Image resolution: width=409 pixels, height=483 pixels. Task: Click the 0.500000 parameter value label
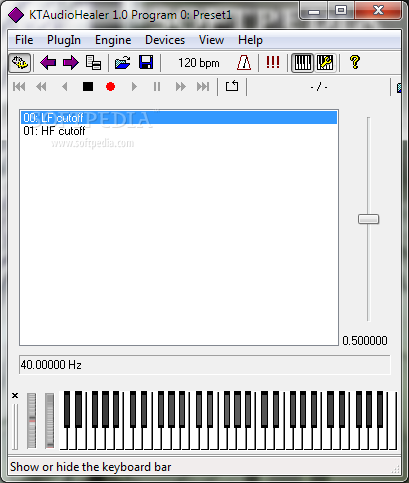click(x=365, y=341)
